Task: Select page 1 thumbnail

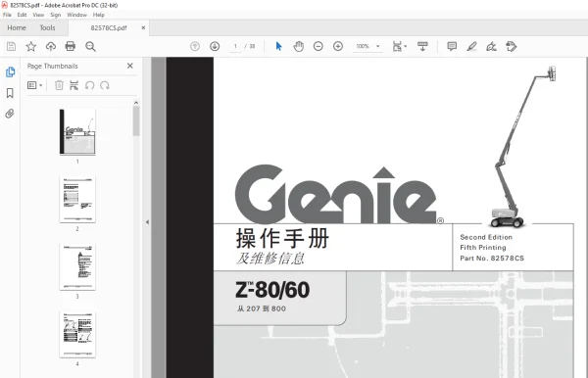Action: click(x=77, y=131)
